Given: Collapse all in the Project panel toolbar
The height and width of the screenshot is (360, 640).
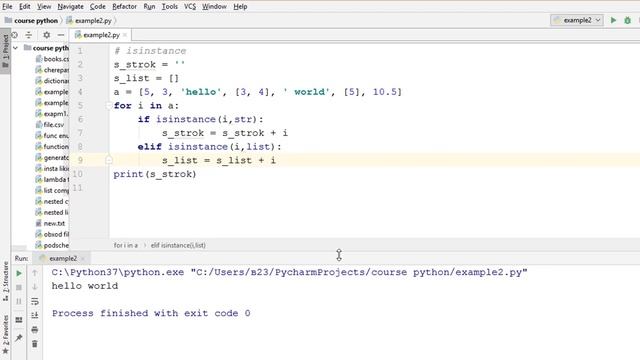Looking at the screenshot, I should (x=29, y=35).
